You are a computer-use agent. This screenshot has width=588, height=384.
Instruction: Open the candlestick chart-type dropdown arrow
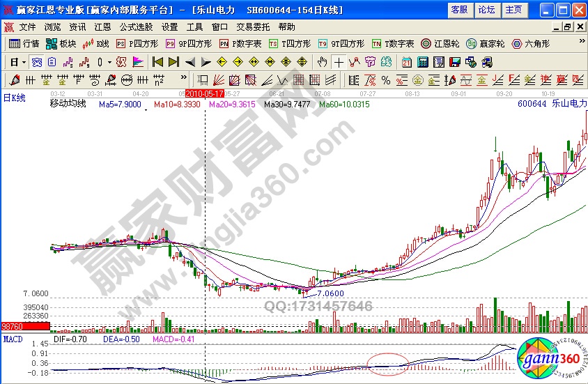(109, 62)
